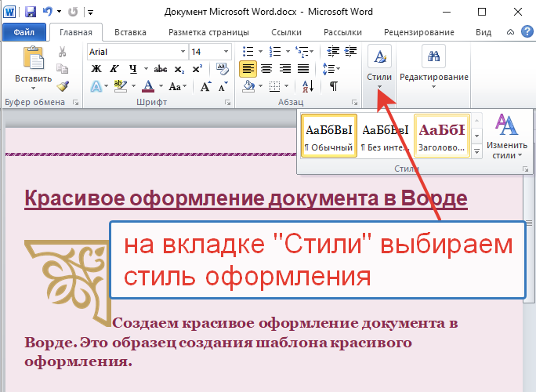The image size is (536, 392).
Task: Toggle subscript x₂
Action: (x=179, y=70)
